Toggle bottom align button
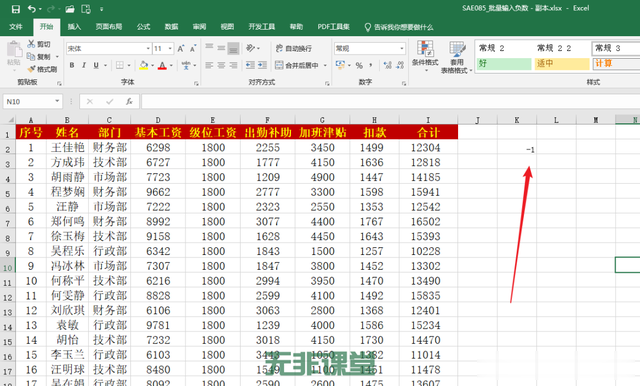Screen dimensions: 640x386 [x=233, y=48]
